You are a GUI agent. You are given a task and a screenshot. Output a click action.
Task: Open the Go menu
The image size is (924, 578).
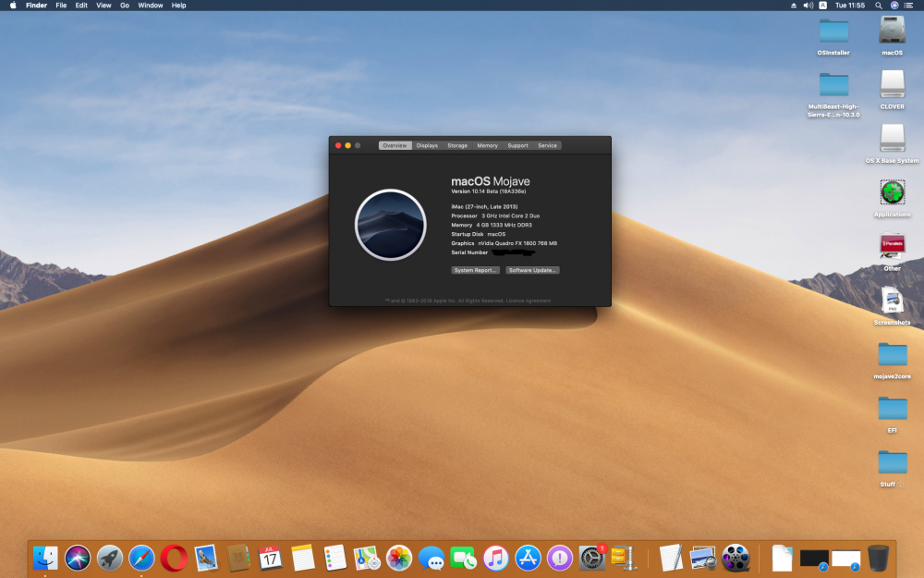coord(125,6)
